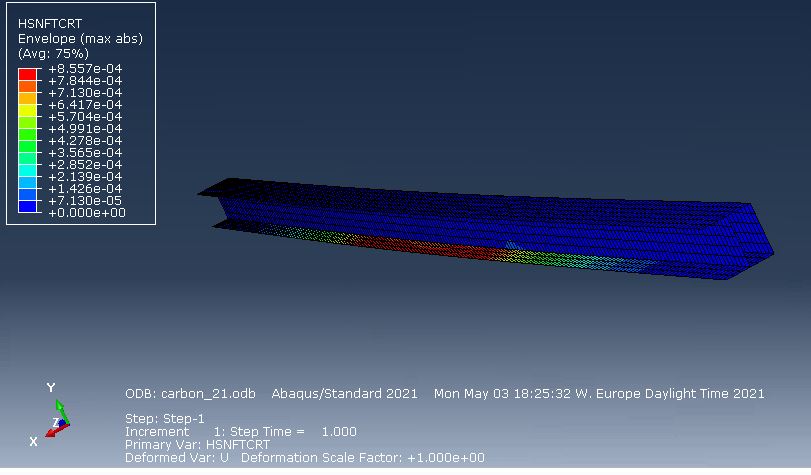Click the Envelope (max abs) label
The height and width of the screenshot is (475, 811).
click(80, 39)
